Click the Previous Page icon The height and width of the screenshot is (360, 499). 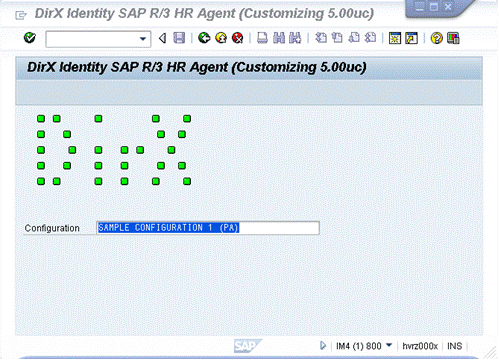click(337, 38)
